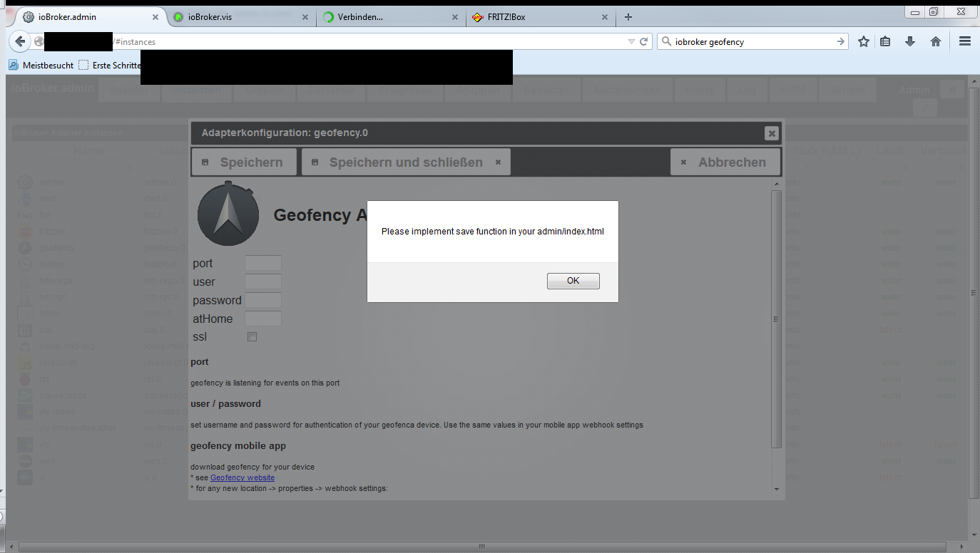Click the yr adapter icon

pyautogui.click(x=26, y=477)
